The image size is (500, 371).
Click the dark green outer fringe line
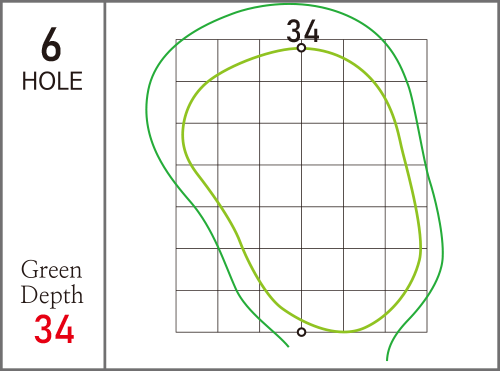click(146, 110)
